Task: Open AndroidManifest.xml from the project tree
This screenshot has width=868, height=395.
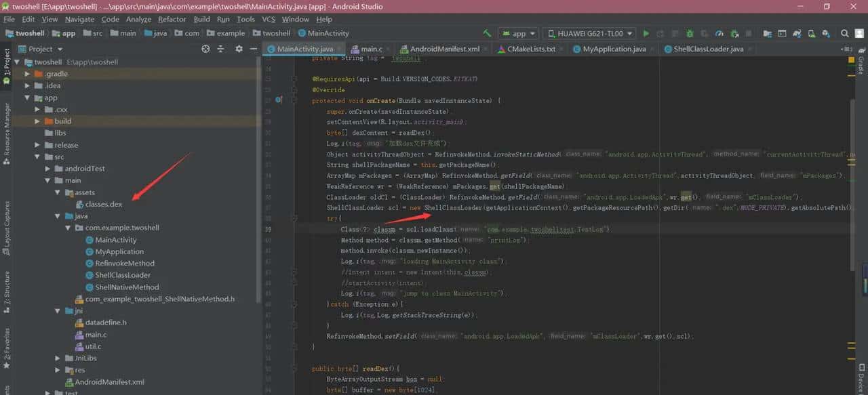Action: tap(109, 381)
